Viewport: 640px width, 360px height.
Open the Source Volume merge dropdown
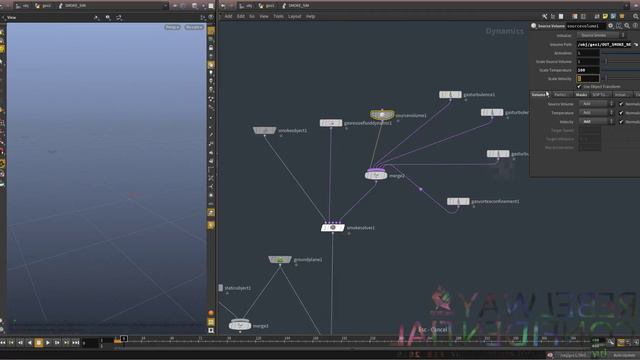click(596, 104)
